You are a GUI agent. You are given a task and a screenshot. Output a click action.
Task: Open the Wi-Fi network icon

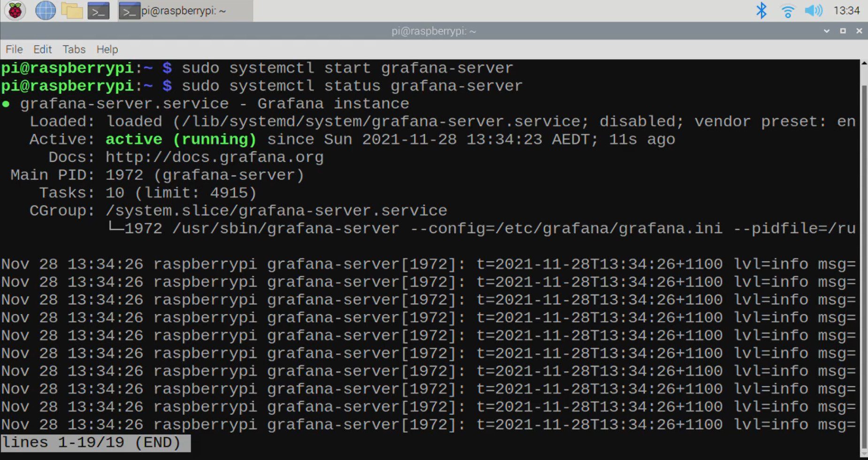click(787, 11)
